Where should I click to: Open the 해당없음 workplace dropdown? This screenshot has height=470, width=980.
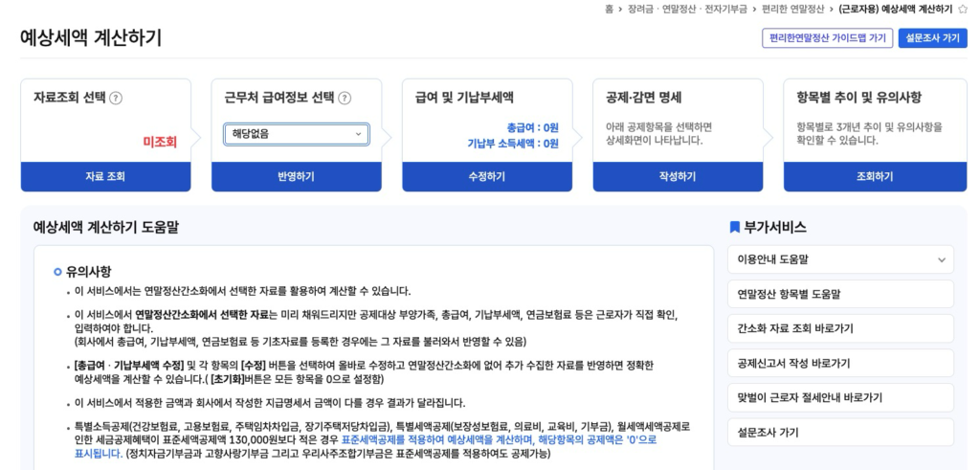coord(297,134)
